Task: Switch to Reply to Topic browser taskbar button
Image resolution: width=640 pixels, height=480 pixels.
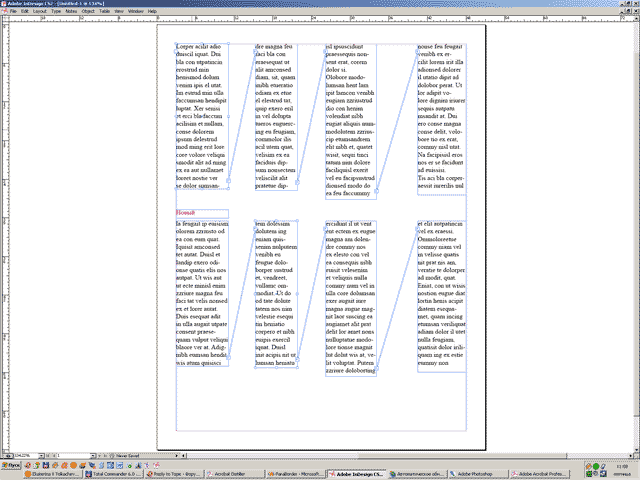Action: pos(174,474)
